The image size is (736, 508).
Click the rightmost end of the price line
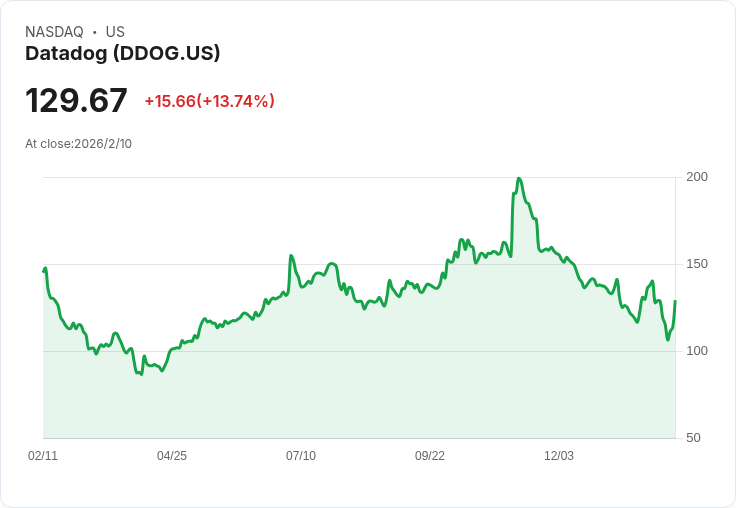click(x=675, y=301)
